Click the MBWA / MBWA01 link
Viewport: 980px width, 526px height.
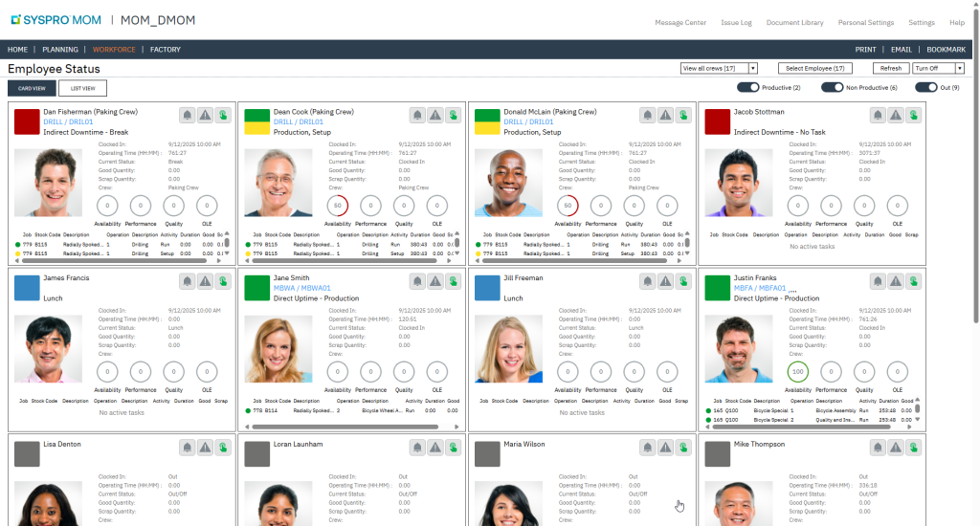click(x=301, y=288)
